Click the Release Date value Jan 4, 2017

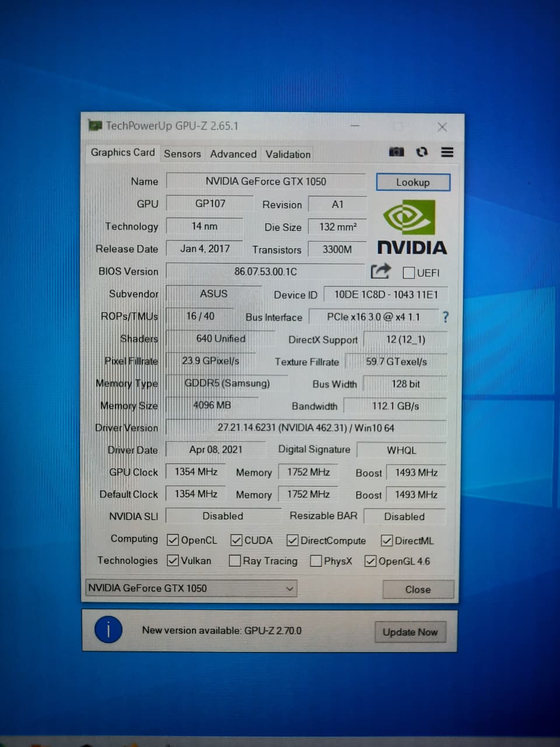tap(205, 249)
